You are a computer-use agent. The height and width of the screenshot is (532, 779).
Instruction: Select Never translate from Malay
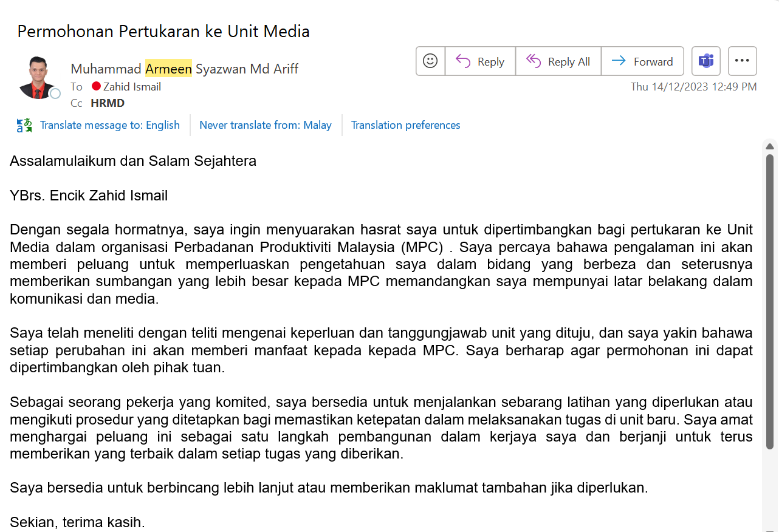(266, 125)
